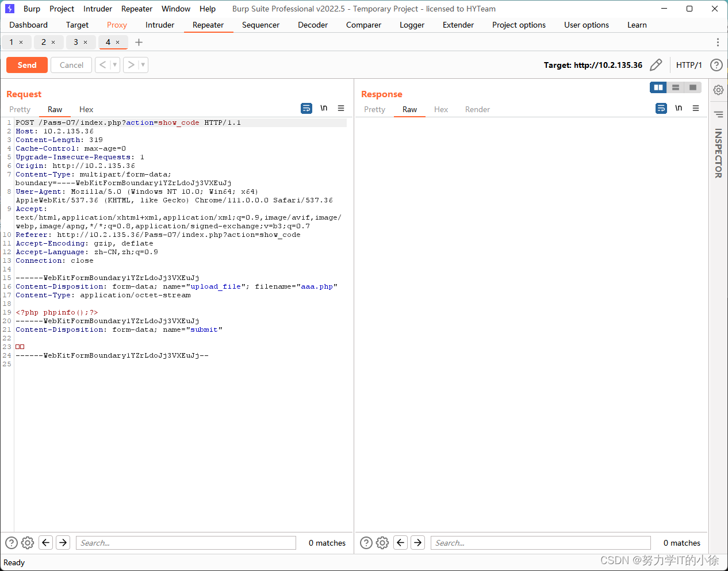
Task: Switch to the Extender tab
Action: (x=458, y=25)
